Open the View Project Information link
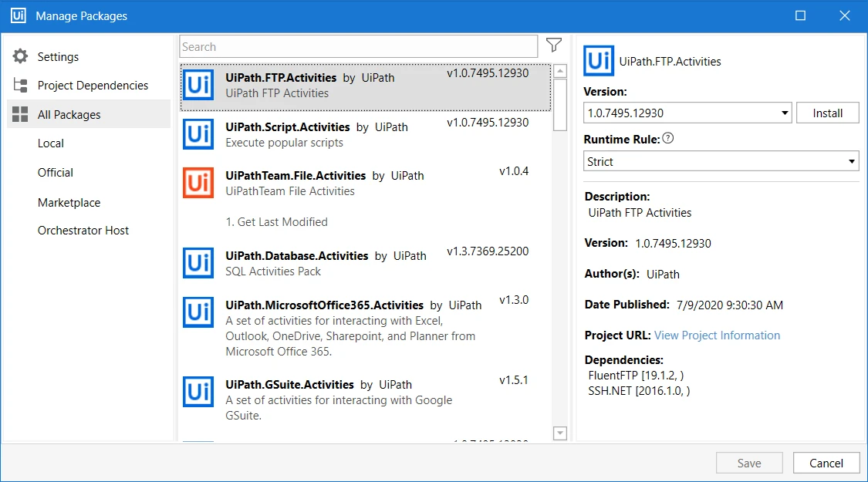Viewport: 868px width, 482px height. click(x=717, y=335)
